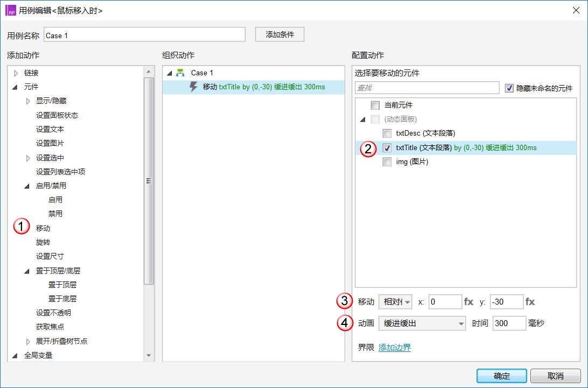The width and height of the screenshot is (588, 388).
Task: Select the 置于顶层 action
Action: coord(62,285)
